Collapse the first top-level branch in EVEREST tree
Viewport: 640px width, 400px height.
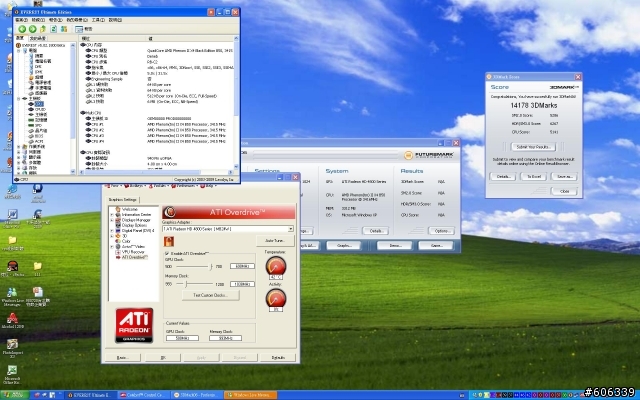18,51
